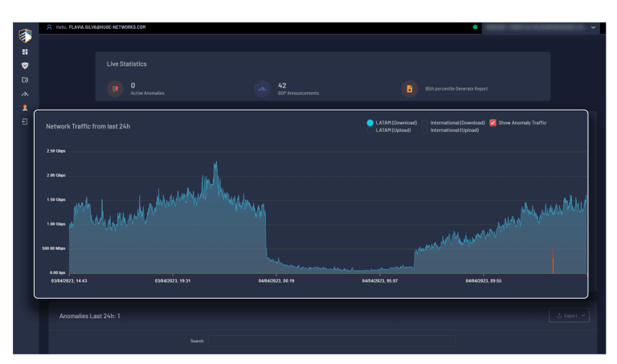Click x-axis label 04/04/2023, 00:19
The image size is (617, 364).
pyautogui.click(x=276, y=281)
